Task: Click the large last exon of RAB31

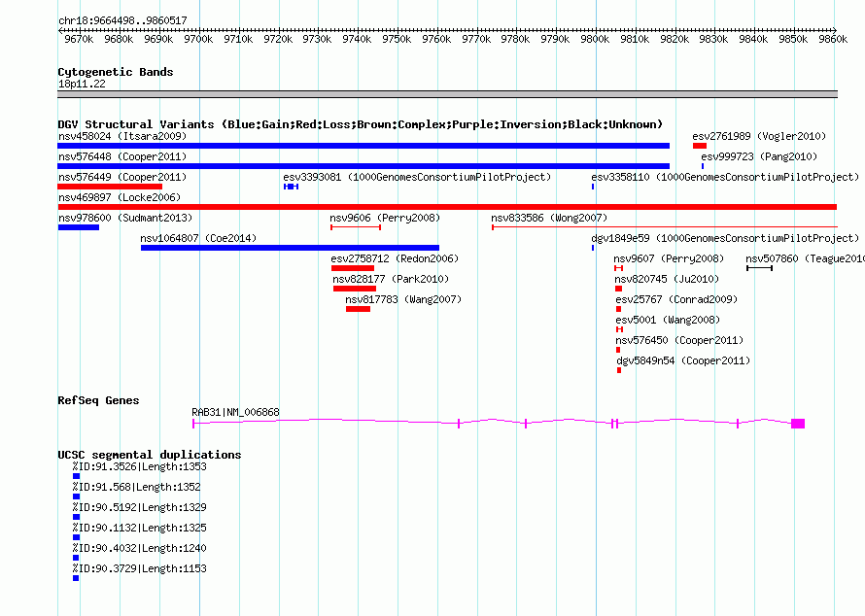Action: pyautogui.click(x=798, y=424)
